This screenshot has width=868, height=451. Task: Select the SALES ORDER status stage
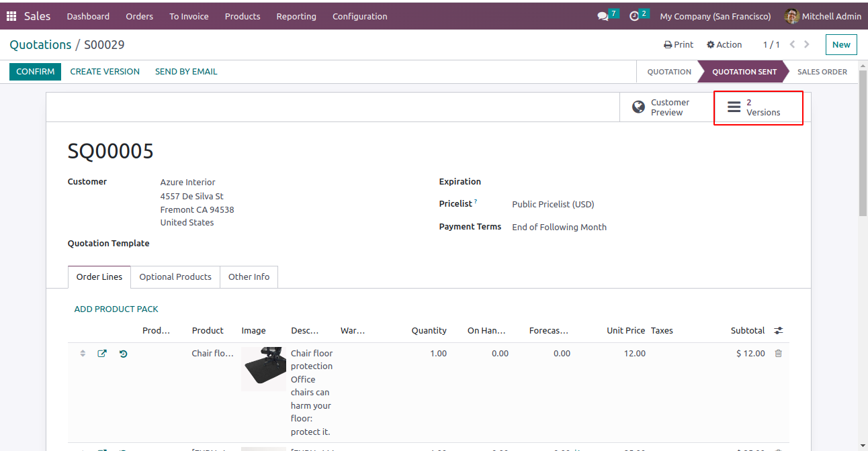pyautogui.click(x=822, y=72)
